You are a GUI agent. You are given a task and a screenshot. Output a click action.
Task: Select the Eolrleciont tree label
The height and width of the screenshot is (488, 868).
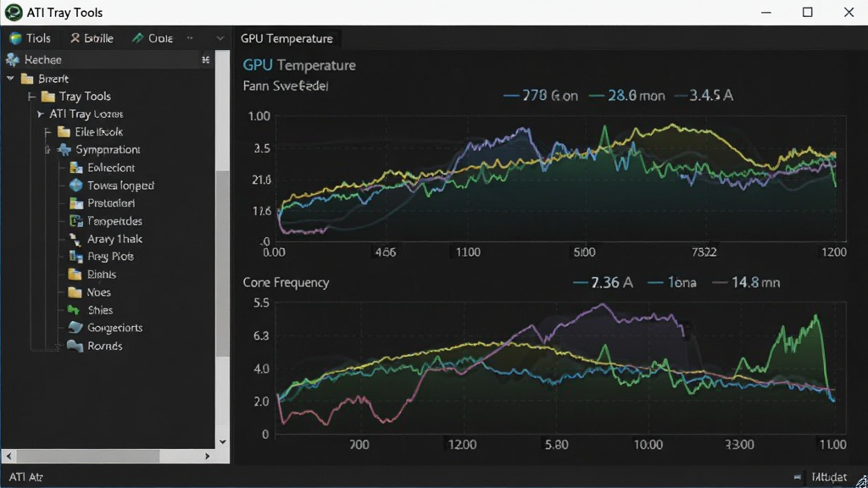pos(111,168)
